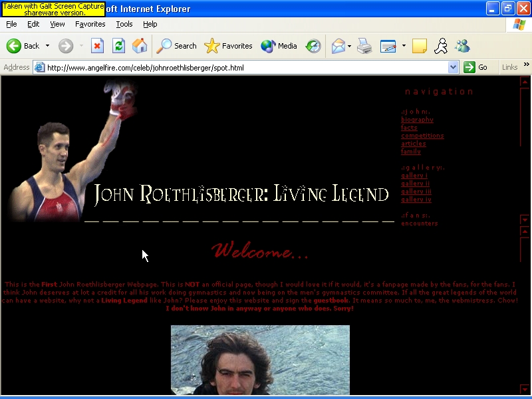532x399 pixels.
Task: Open the View menu
Action: 58,24
